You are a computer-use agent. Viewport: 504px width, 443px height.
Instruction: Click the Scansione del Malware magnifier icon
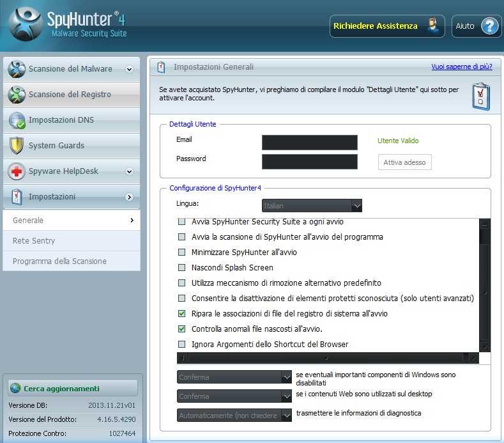coord(17,69)
